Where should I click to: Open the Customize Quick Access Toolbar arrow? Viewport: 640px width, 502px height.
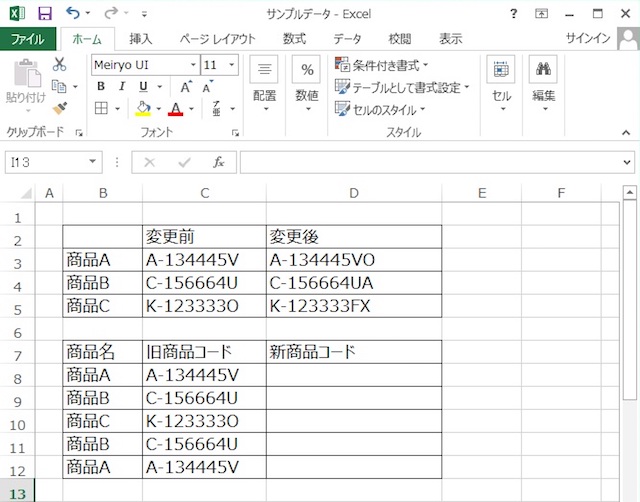[x=144, y=14]
